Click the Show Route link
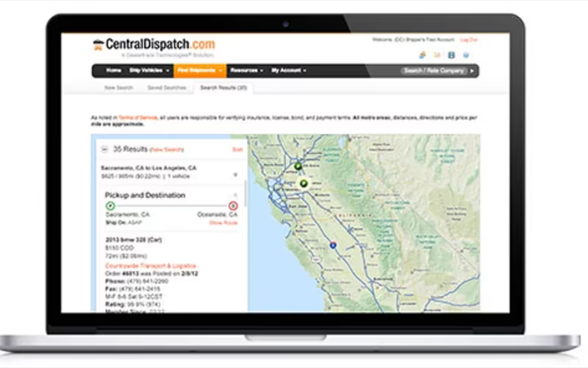Screen dimensions: 588x368 click(x=223, y=223)
